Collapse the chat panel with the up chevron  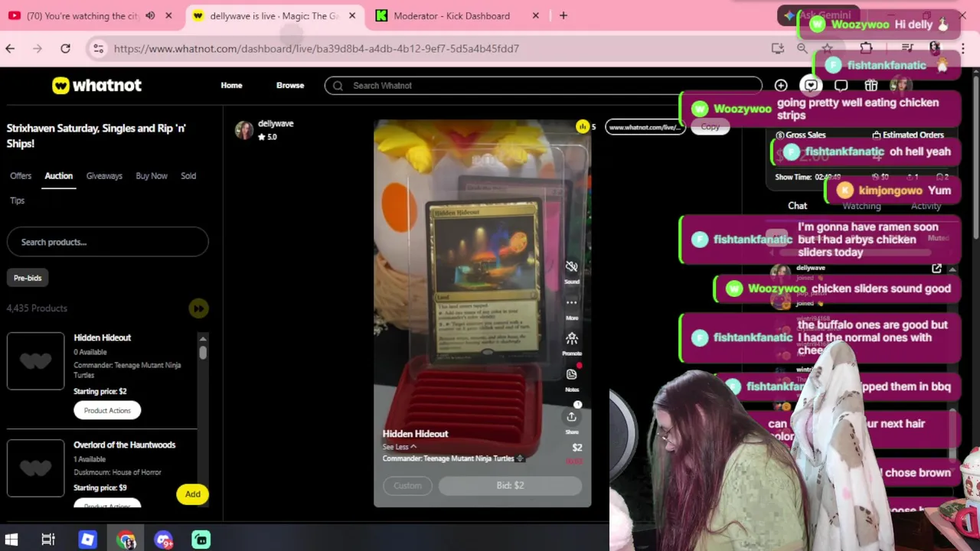point(952,269)
